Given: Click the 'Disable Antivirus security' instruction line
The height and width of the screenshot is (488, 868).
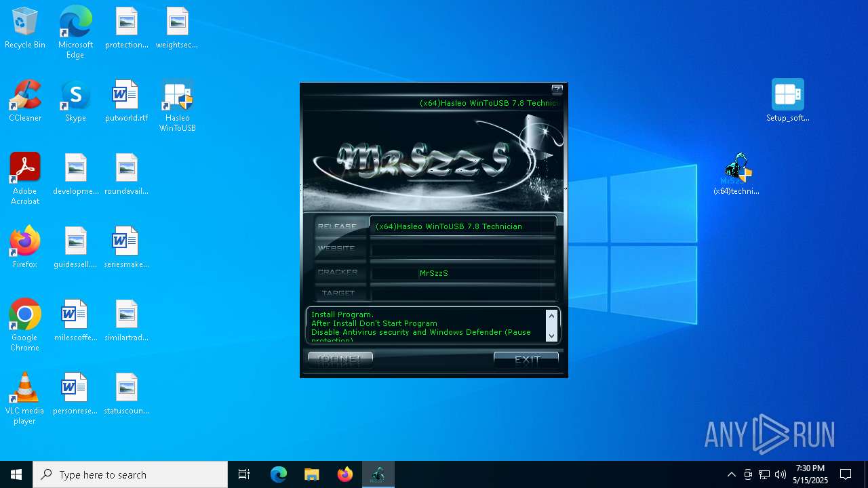Looking at the screenshot, I should pos(421,332).
